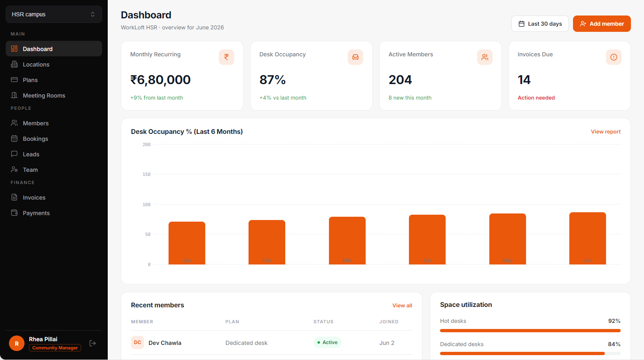Image resolution: width=644 pixels, height=360 pixels.
Task: Click the rupee icon on Monthly Recurring card
Action: coord(227,57)
